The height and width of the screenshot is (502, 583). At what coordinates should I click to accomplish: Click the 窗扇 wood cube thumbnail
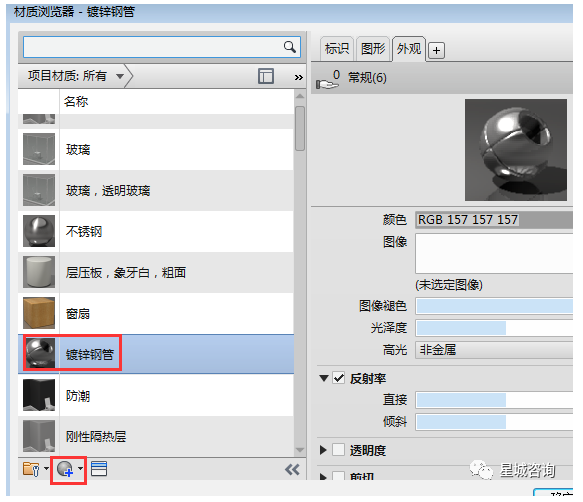pyautogui.click(x=39, y=313)
